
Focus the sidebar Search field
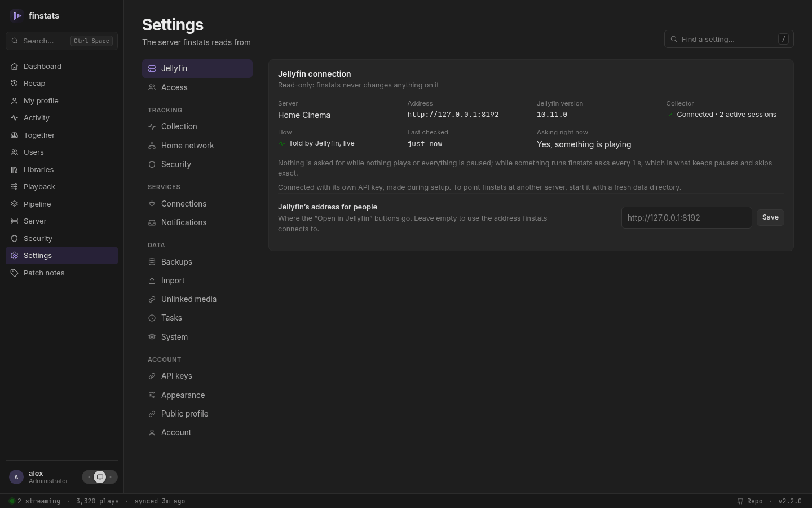[x=61, y=41]
